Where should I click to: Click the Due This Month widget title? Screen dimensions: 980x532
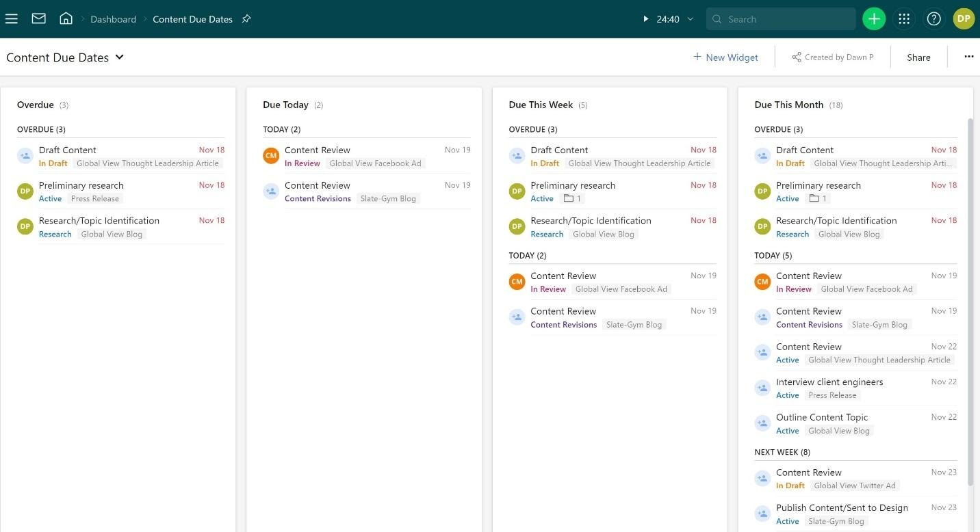click(x=788, y=105)
